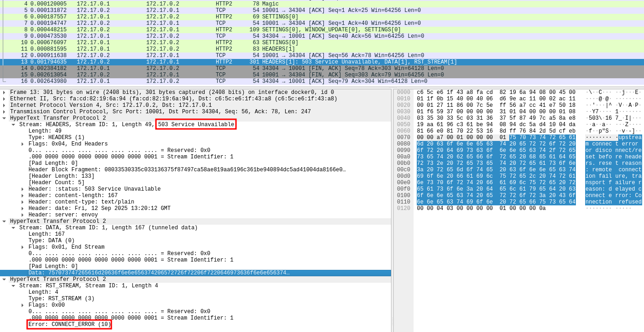This screenshot has width=644, height=332.
Task: Collapse the Stream: RST_STREAM node
Action: click(x=13, y=286)
